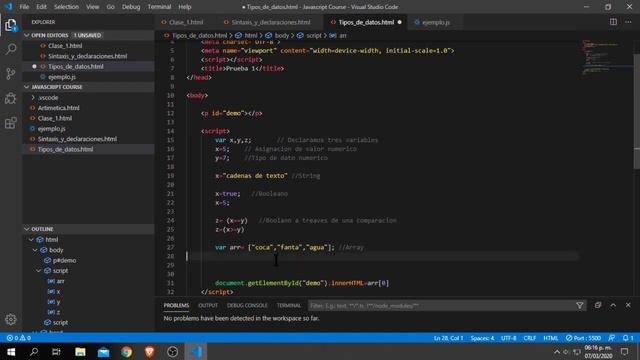Click Sintaxis_y_declaraciones.html in Open Editors
The height and width of the screenshot is (360, 640).
click(x=87, y=56)
